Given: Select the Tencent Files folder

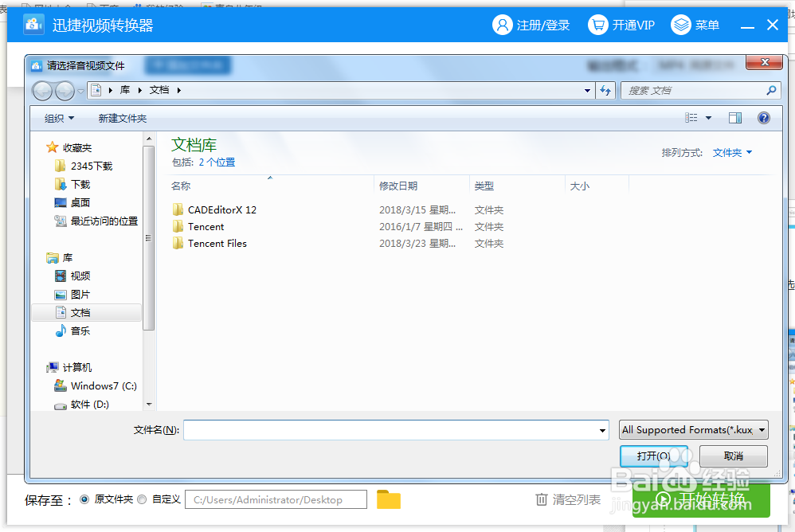Looking at the screenshot, I should (210, 243).
